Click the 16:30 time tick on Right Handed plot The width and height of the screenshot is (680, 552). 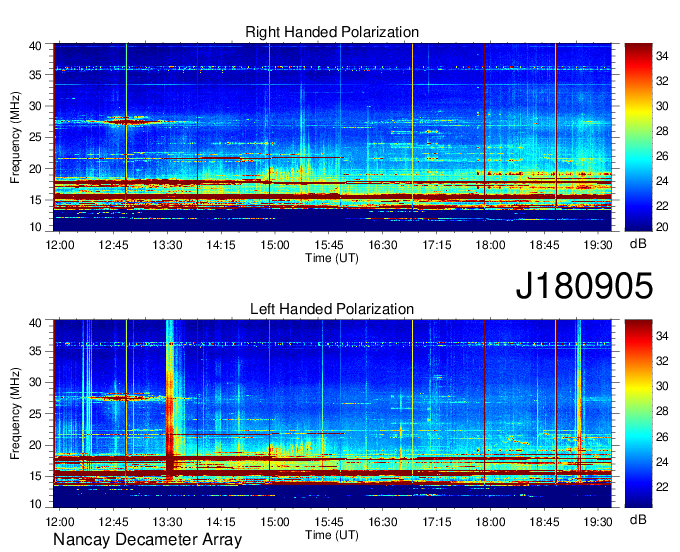[382, 245]
